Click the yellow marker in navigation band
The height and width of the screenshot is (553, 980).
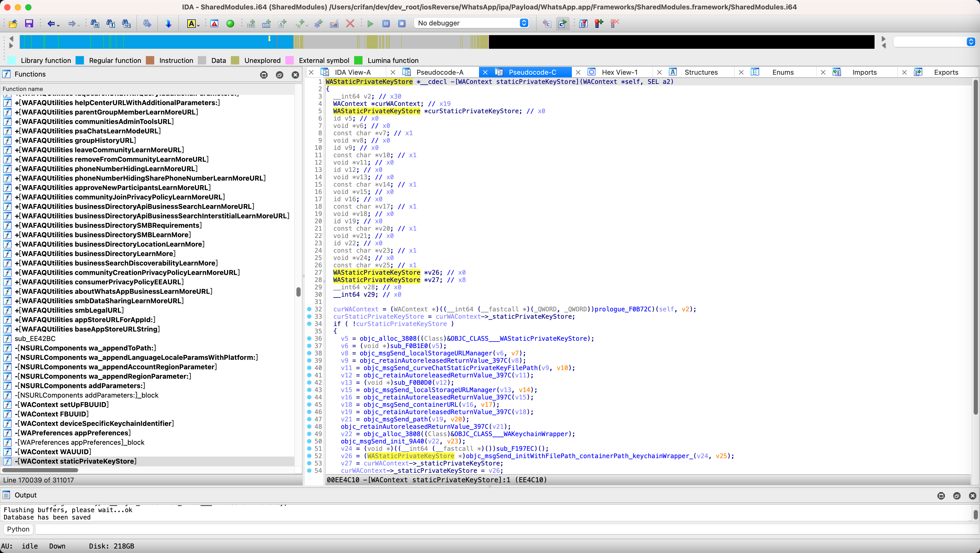point(269,38)
